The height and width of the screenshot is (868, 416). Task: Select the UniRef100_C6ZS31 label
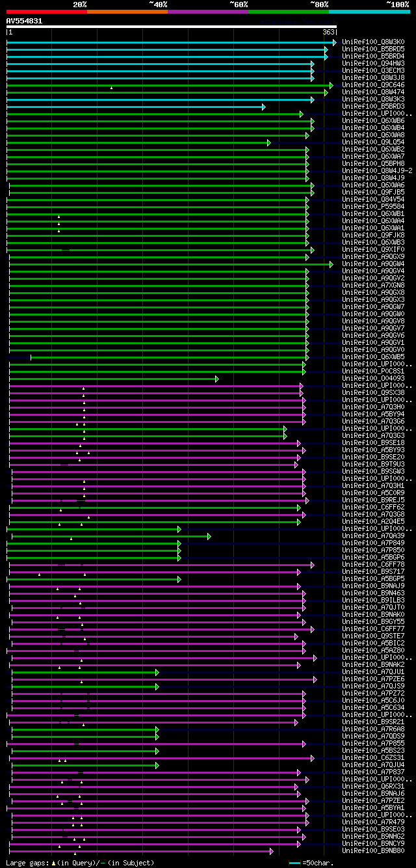(374, 757)
